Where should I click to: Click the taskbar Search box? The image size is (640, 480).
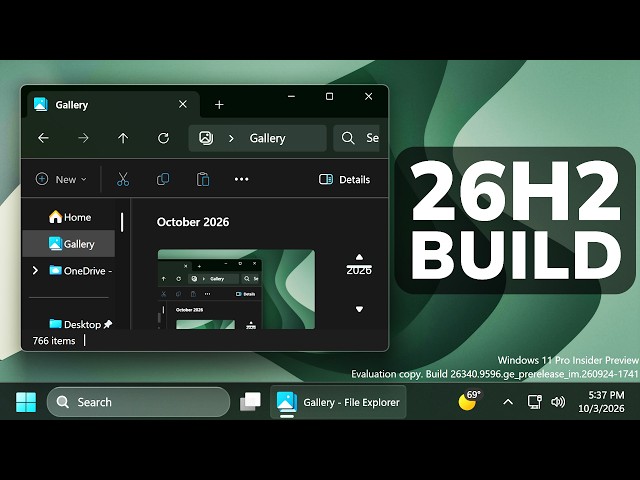138,402
